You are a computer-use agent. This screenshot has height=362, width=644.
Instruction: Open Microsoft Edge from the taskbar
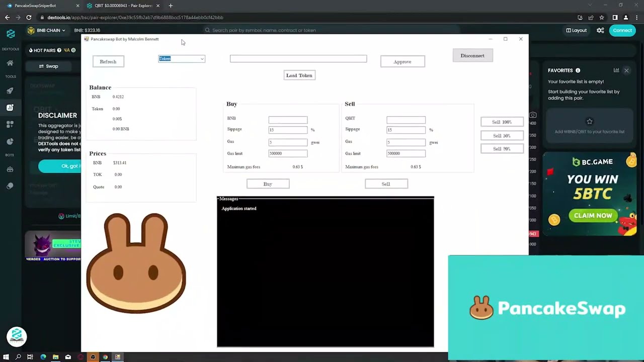tap(43, 357)
